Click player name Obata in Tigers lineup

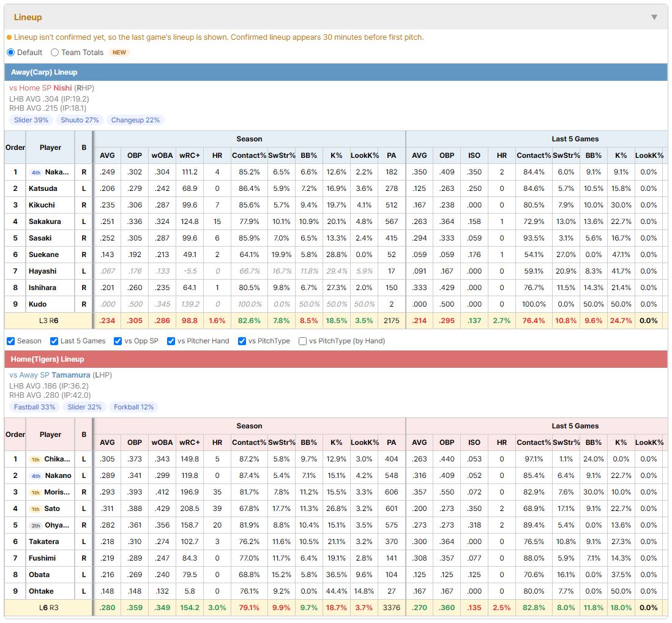pyautogui.click(x=39, y=575)
